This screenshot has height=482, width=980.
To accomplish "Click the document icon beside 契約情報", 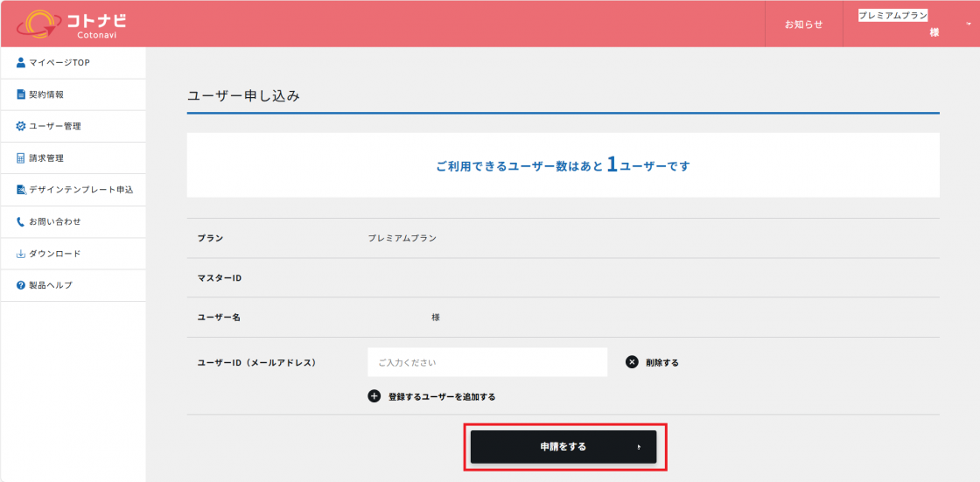I will tap(21, 94).
